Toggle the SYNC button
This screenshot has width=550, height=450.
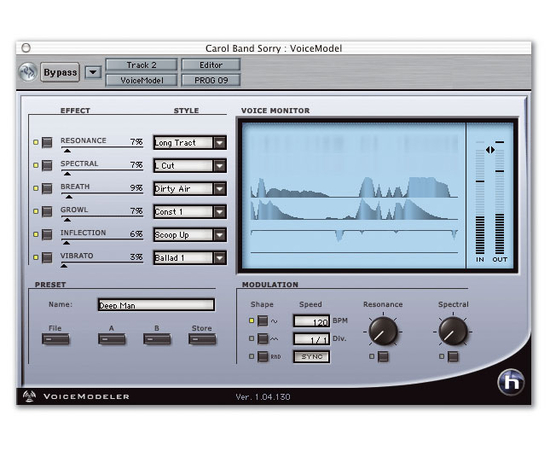pos(311,357)
